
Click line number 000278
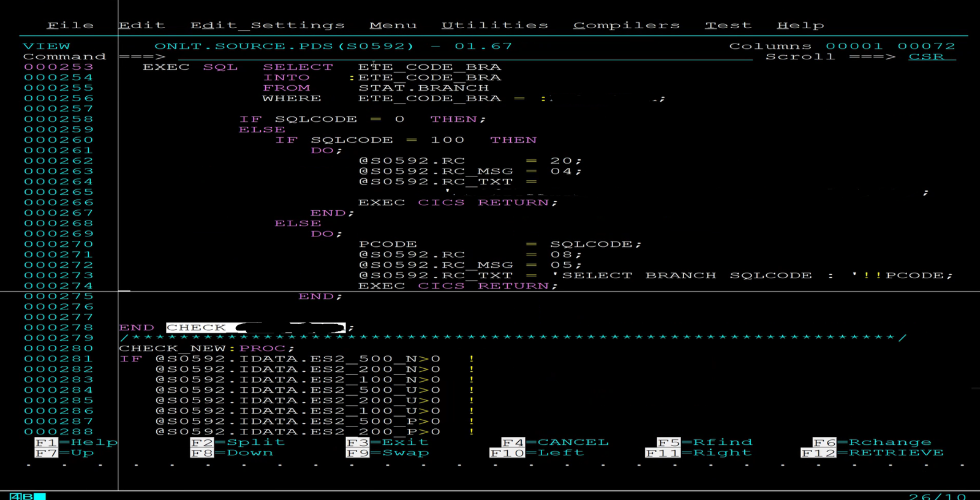click(x=59, y=327)
